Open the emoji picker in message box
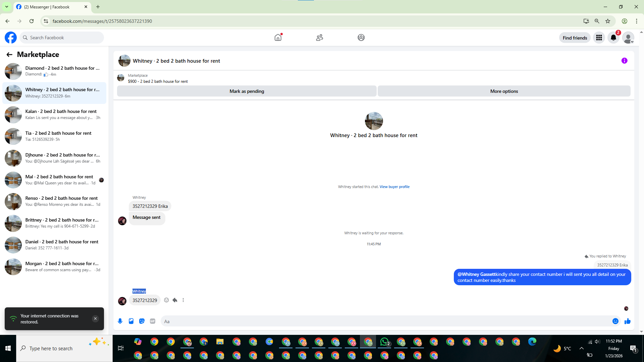This screenshot has height=362, width=644. [x=615, y=321]
